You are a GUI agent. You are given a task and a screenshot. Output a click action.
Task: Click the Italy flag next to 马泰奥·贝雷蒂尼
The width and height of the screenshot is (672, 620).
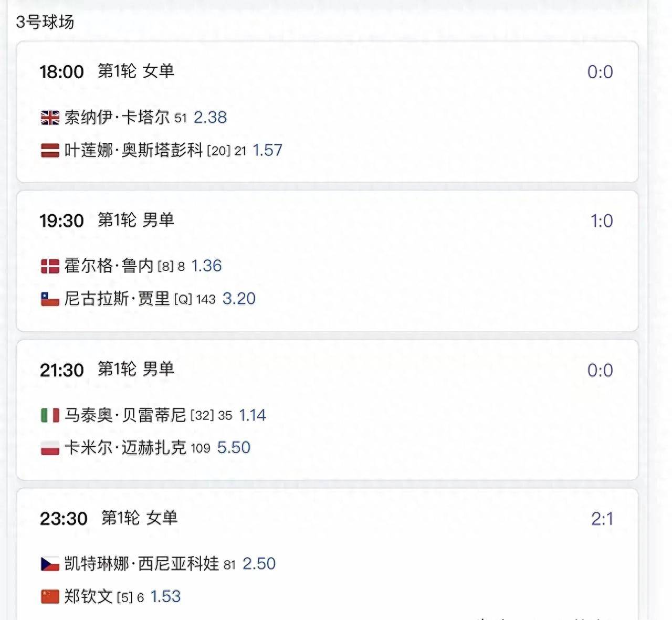[x=50, y=416]
